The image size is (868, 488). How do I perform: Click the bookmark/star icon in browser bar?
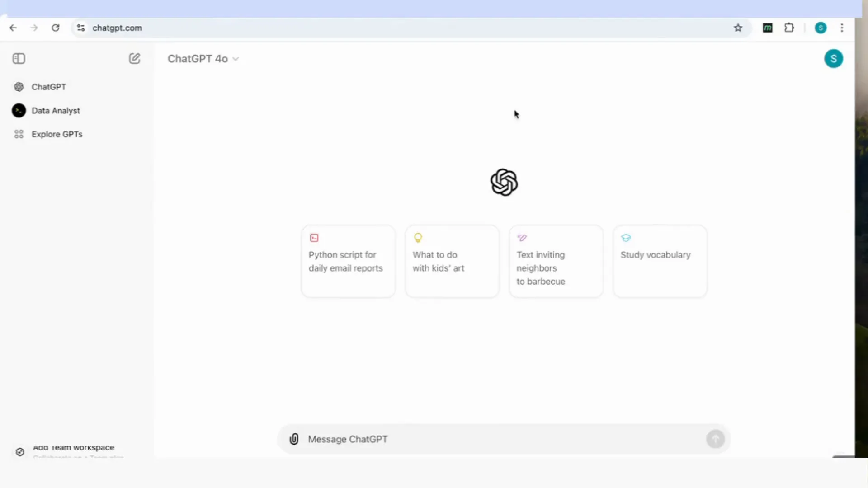(738, 28)
